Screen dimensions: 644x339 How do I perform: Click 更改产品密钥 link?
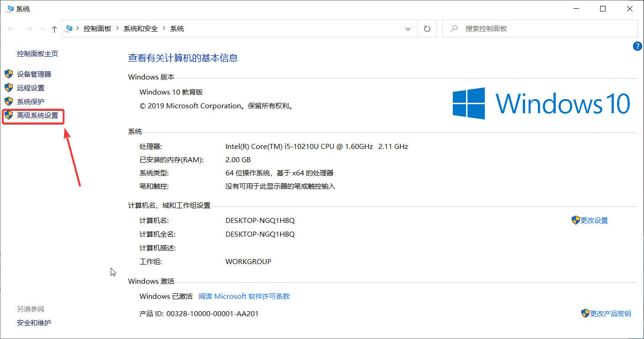(x=611, y=313)
